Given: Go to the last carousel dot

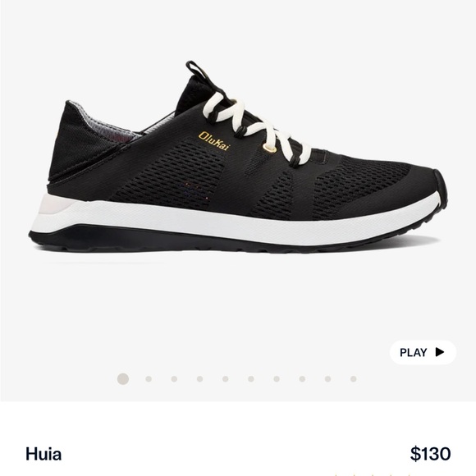Looking at the screenshot, I should tap(354, 379).
